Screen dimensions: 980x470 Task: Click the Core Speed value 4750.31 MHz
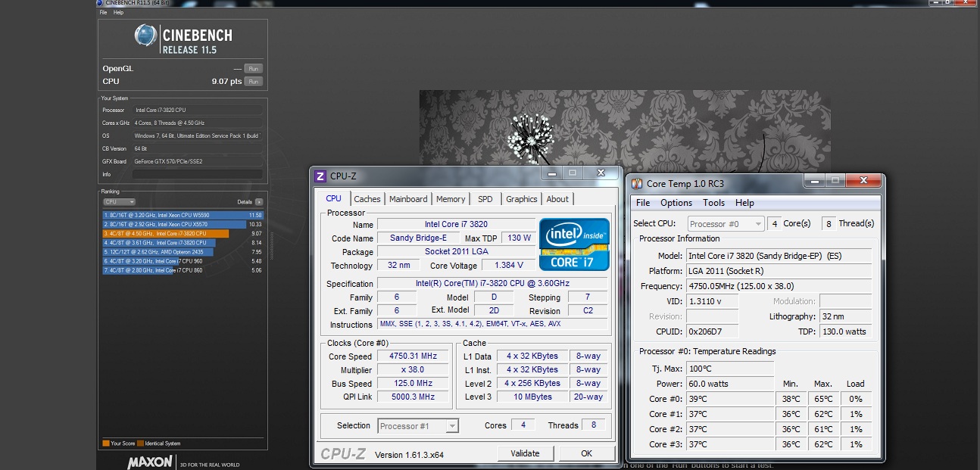(x=413, y=356)
